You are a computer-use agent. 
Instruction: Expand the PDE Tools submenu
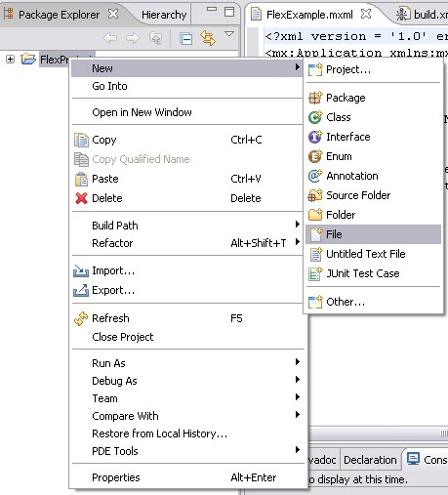(x=186, y=451)
